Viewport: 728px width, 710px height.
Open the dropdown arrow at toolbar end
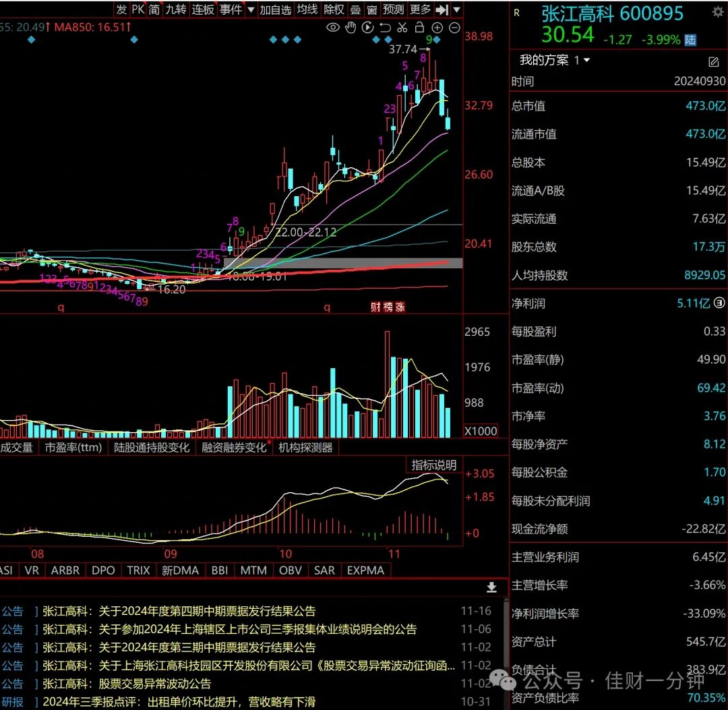[x=456, y=9]
